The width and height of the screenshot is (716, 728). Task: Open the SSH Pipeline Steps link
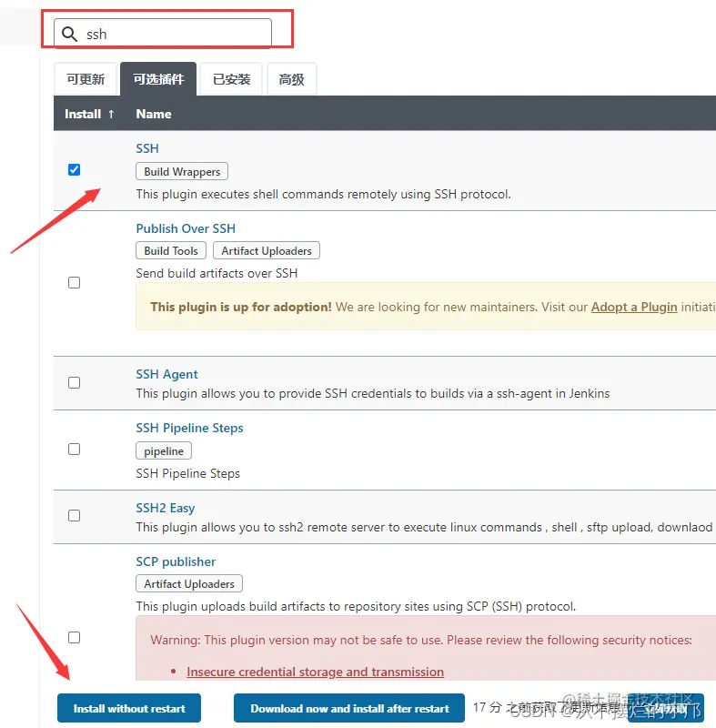point(189,428)
